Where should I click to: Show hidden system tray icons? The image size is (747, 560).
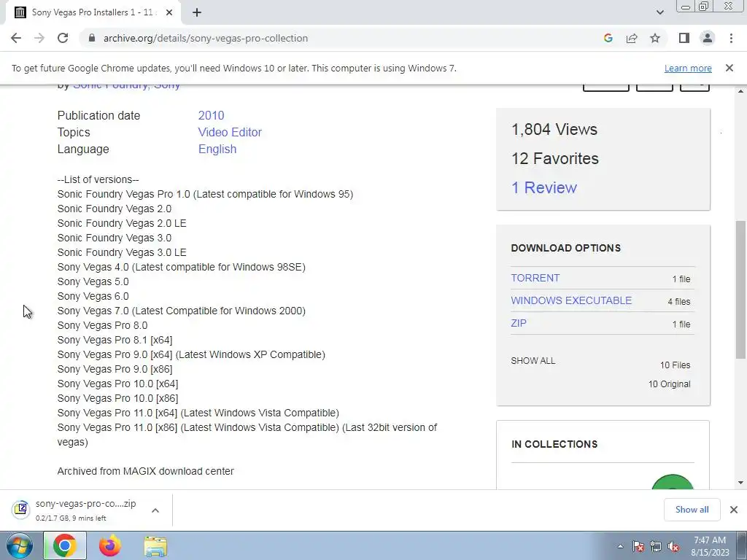point(620,546)
